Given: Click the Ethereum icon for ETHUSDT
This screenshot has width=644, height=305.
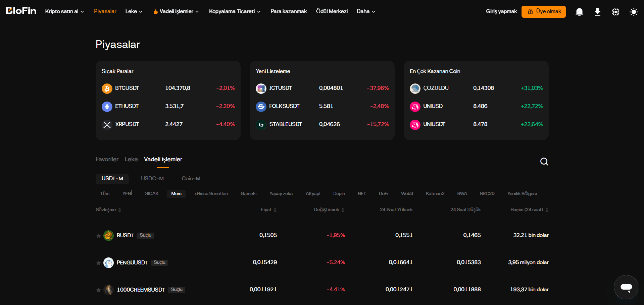Looking at the screenshot, I should coord(107,106).
